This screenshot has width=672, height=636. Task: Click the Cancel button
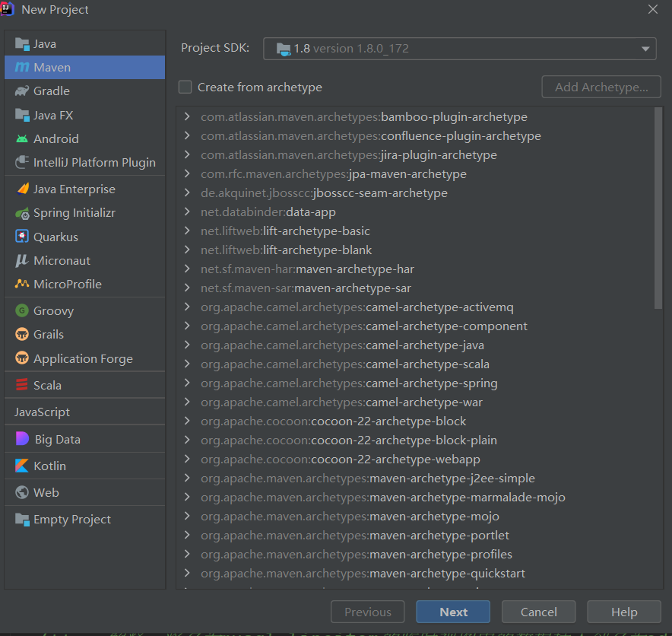539,612
